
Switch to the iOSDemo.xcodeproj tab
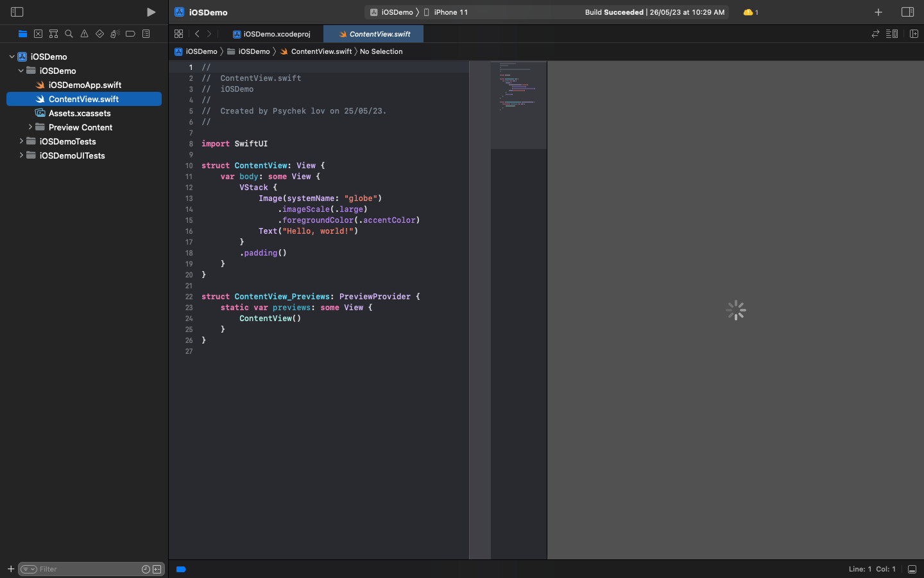271,34
